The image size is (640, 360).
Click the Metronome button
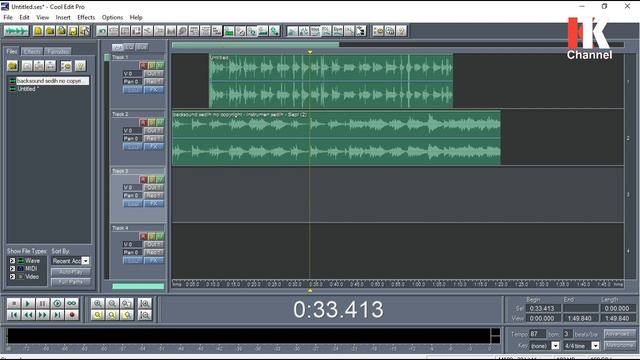620,346
